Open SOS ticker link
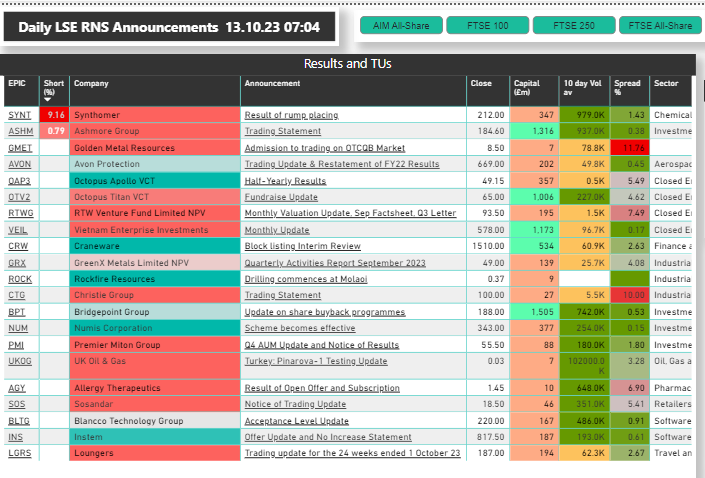Image resolution: width=705 pixels, height=478 pixels. [17, 404]
